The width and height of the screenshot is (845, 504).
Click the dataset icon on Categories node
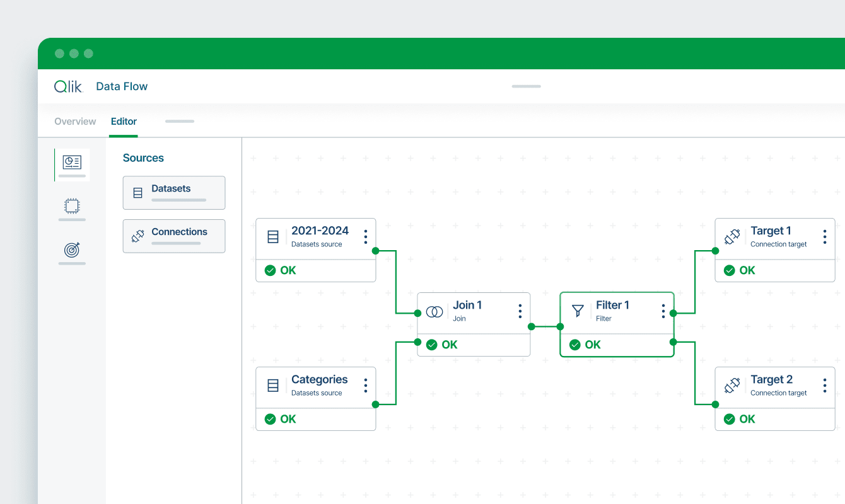[x=272, y=386]
